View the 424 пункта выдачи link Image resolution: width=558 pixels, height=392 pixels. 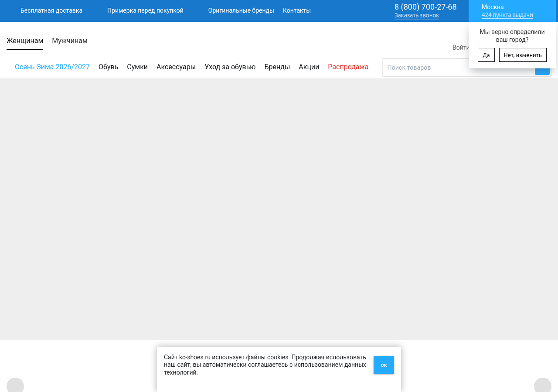click(x=507, y=15)
